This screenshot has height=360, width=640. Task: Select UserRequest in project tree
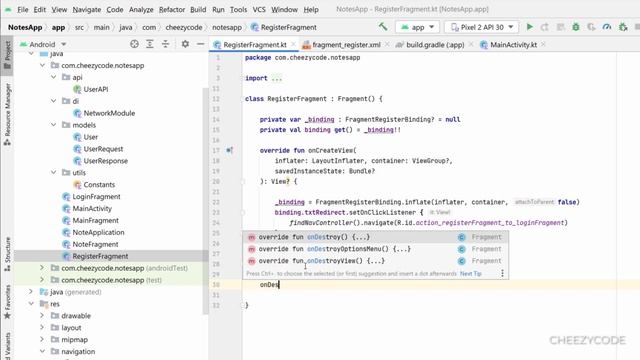coord(103,149)
